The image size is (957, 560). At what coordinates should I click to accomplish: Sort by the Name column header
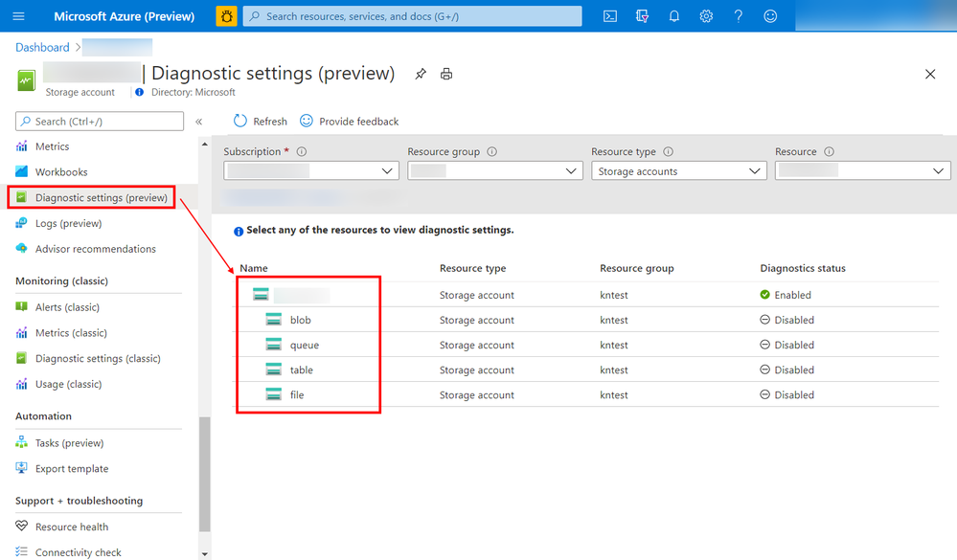click(253, 268)
